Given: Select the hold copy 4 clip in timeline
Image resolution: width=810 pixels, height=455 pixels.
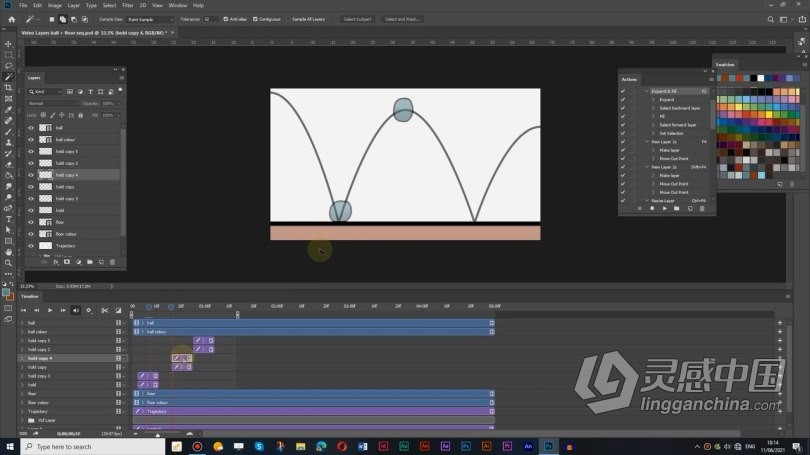Looking at the screenshot, I should (x=182, y=358).
